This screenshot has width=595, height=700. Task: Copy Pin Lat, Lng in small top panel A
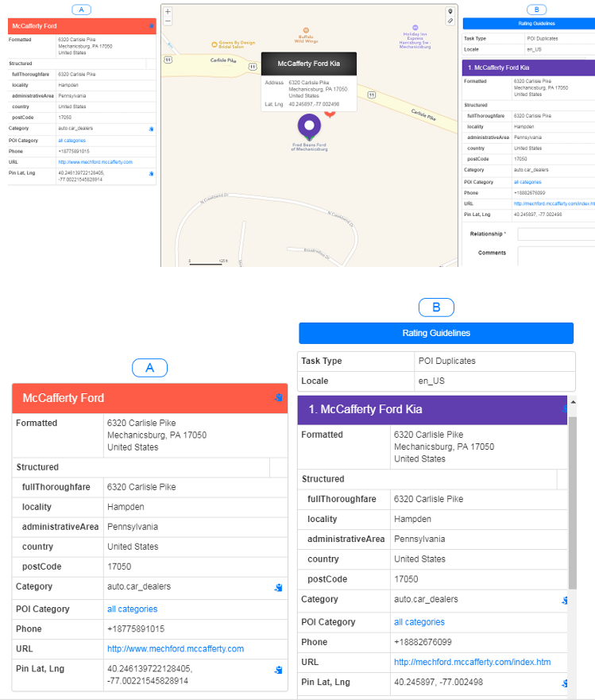point(151,174)
